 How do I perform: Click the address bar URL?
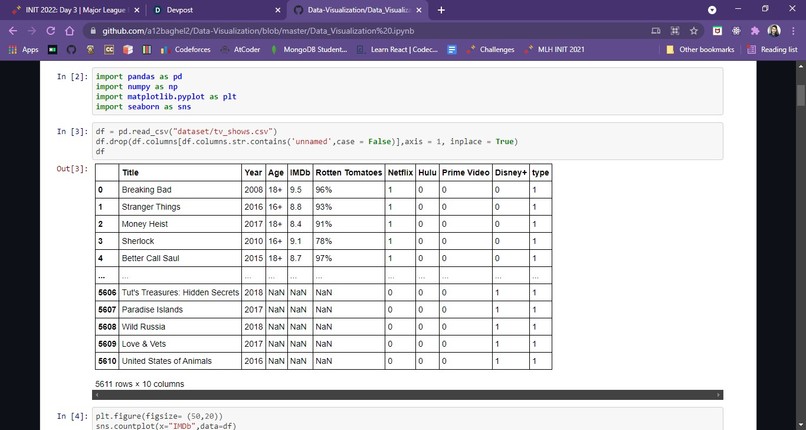pyautogui.click(x=258, y=31)
